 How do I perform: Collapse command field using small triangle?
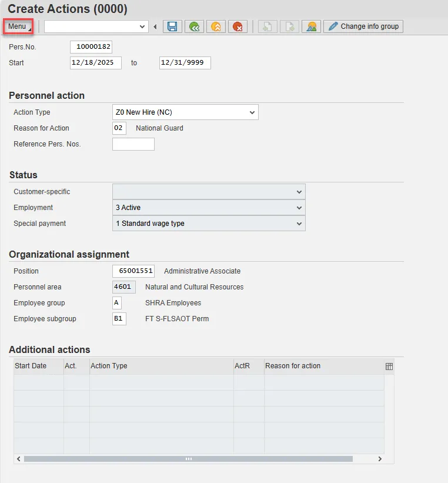155,26
